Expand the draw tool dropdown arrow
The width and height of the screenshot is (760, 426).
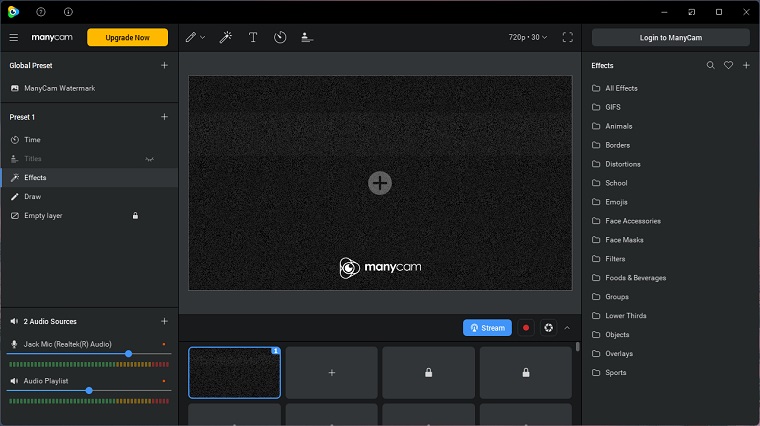203,37
